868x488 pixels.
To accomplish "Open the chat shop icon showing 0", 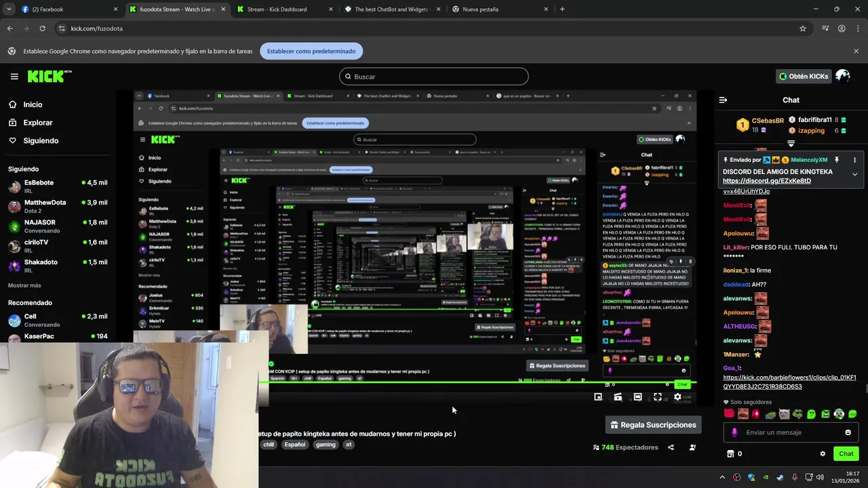I will 734,454.
